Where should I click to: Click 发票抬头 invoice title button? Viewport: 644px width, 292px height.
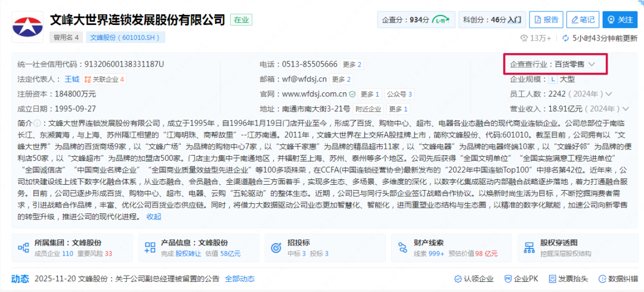568,279
